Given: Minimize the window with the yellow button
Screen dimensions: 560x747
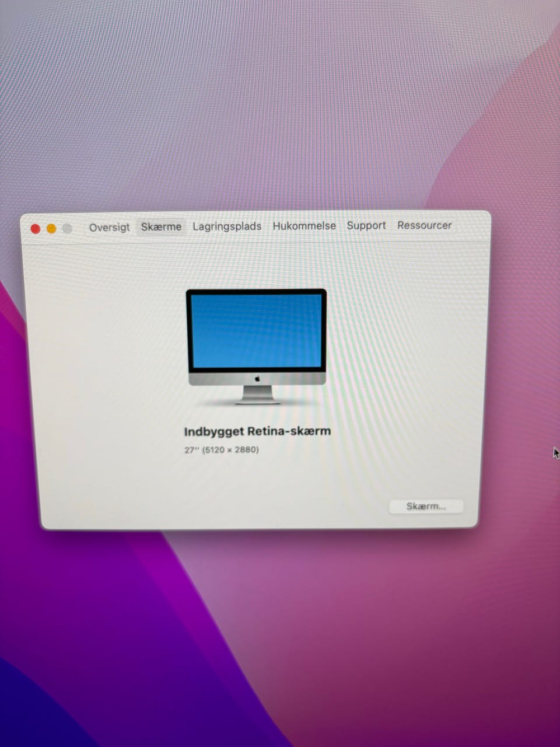Looking at the screenshot, I should coord(51,229).
